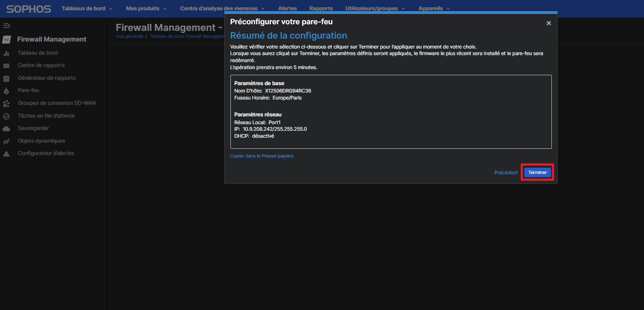Screen dimensions: 644x310
Task: Select Tableau de bord in sidebar
Action: (x=38, y=53)
